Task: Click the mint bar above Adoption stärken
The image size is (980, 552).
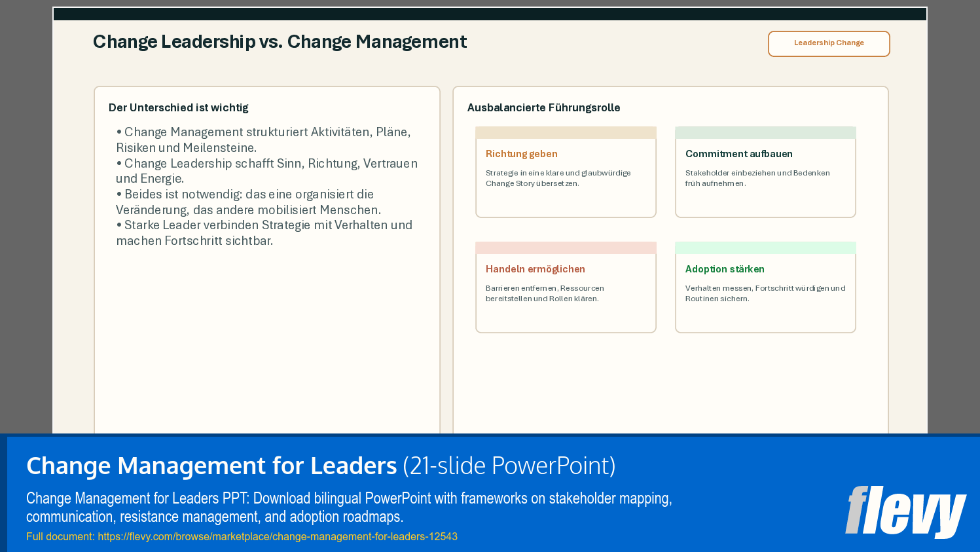Action: [x=765, y=248]
